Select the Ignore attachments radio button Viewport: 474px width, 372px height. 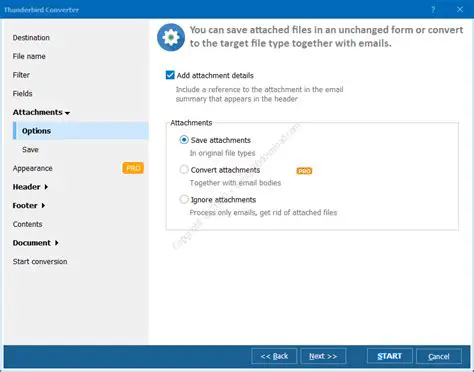[x=184, y=199]
